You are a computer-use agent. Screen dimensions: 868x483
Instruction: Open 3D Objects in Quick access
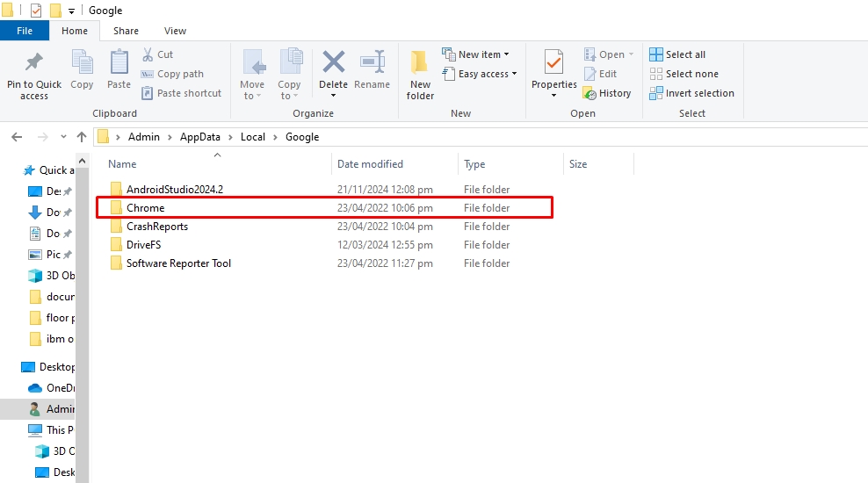(52, 276)
